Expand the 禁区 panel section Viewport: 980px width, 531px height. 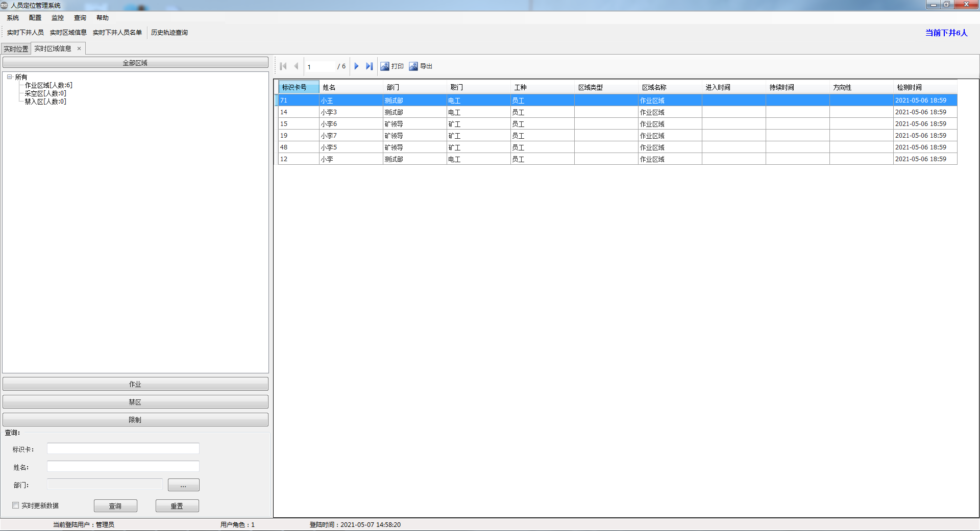point(135,402)
